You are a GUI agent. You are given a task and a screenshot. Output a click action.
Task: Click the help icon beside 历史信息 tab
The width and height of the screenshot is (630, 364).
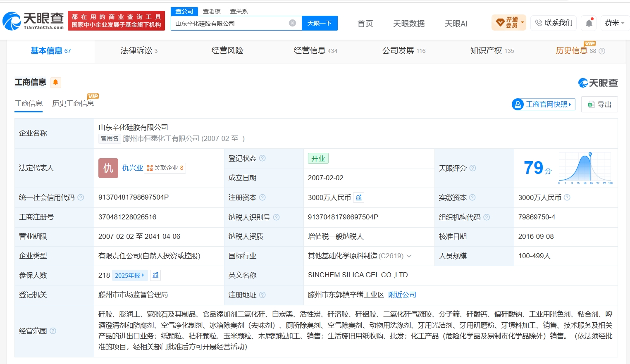(x=602, y=51)
